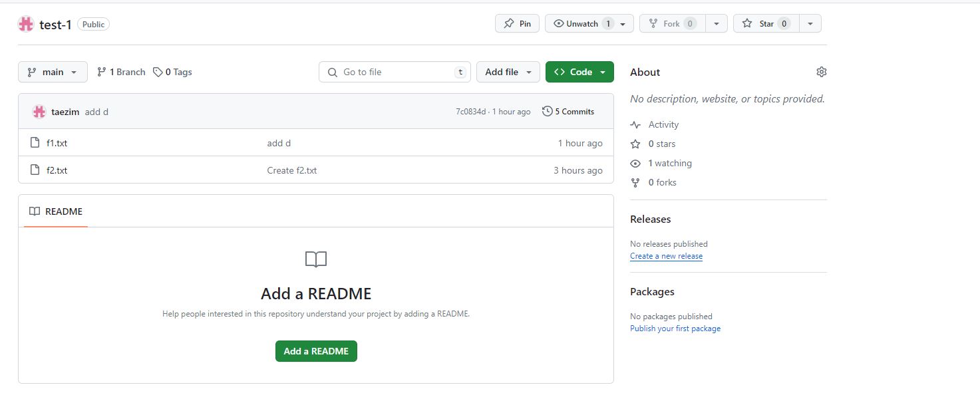Open the test-1 repository name link

click(x=55, y=24)
